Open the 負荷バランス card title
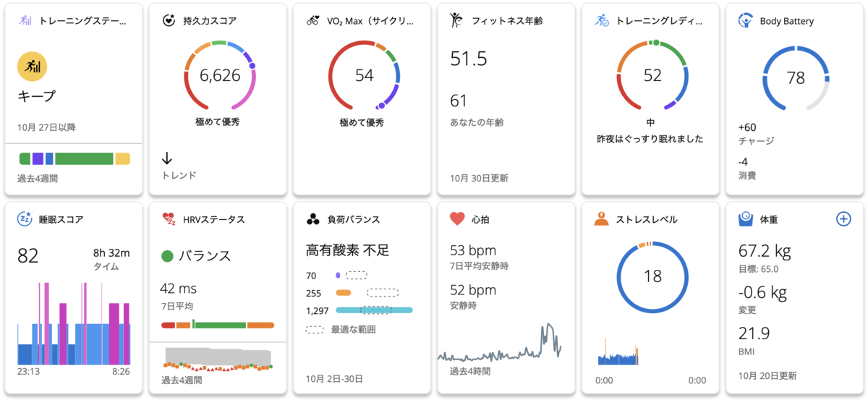This screenshot has height=400, width=868. (x=353, y=219)
